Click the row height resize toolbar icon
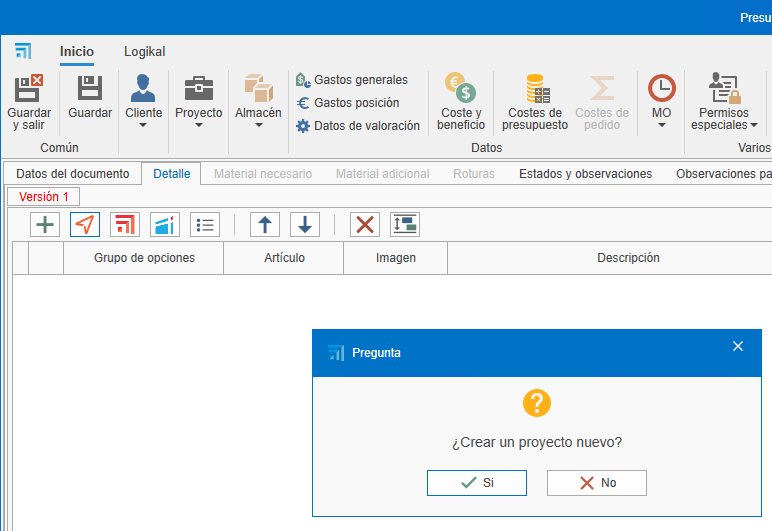 tap(405, 225)
